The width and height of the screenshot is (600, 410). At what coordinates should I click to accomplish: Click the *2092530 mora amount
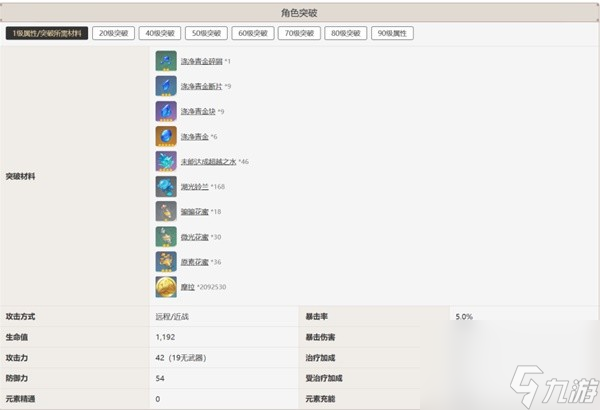(x=211, y=287)
